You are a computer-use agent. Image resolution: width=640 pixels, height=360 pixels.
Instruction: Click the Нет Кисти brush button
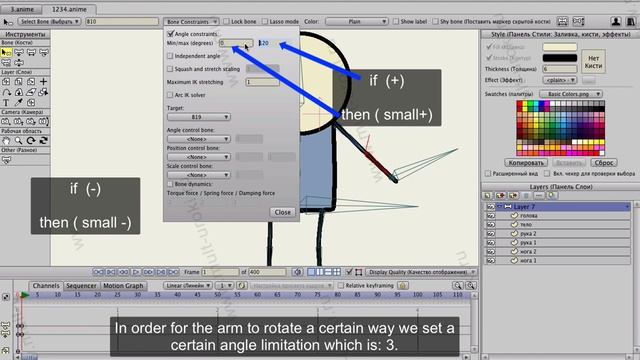593,62
